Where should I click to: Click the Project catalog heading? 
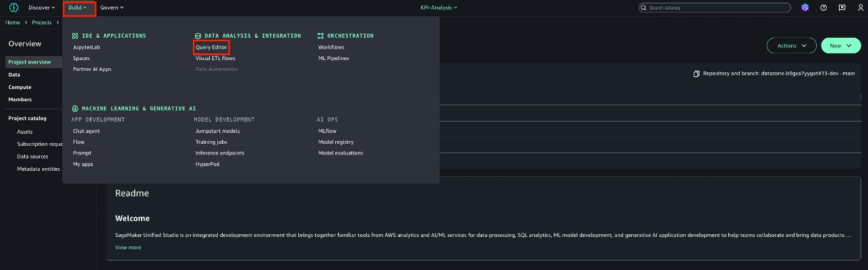(x=27, y=118)
